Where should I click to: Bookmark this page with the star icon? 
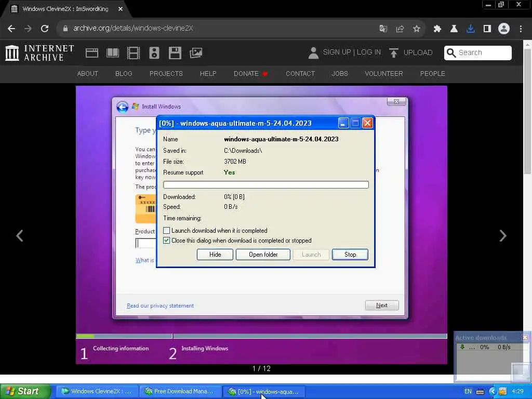[x=416, y=29]
